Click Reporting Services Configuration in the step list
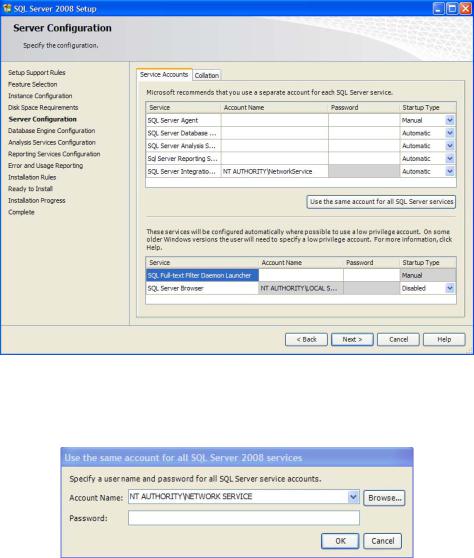The height and width of the screenshot is (558, 474). 54,154
